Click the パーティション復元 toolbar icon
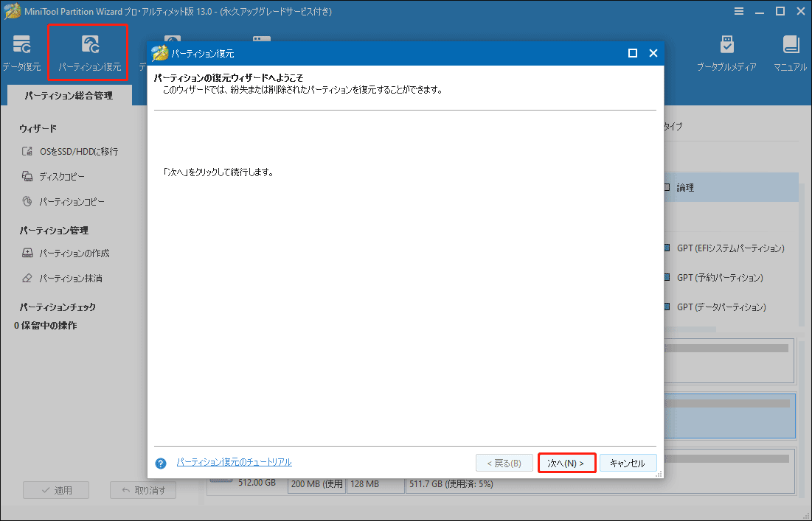The height and width of the screenshot is (521, 812). 90,44
